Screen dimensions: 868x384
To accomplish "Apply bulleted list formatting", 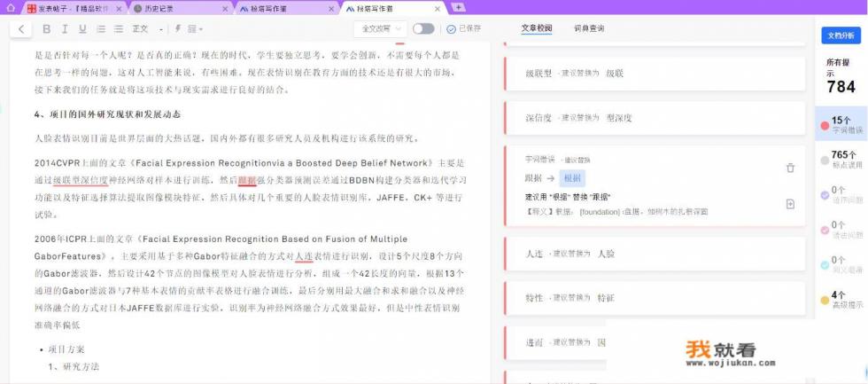I will coord(119,28).
